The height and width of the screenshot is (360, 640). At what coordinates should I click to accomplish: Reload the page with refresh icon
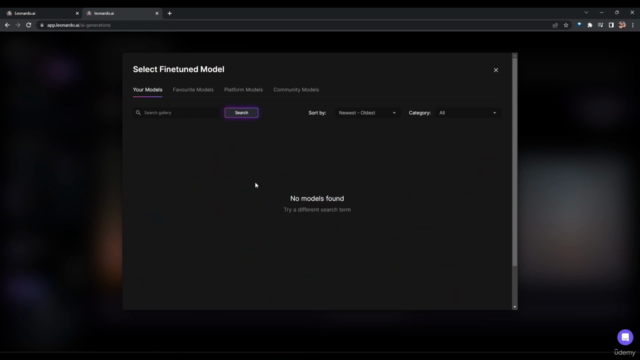tap(29, 25)
